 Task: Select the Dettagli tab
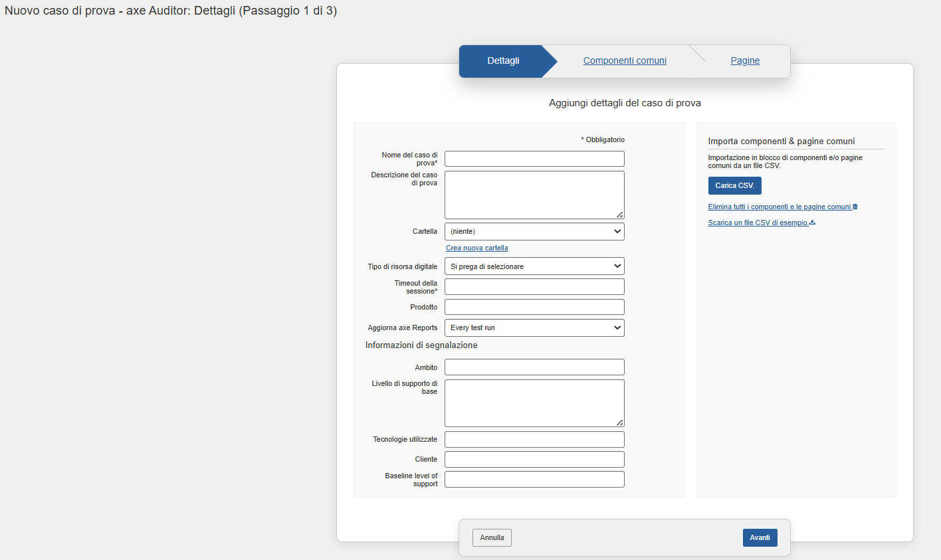coord(503,60)
